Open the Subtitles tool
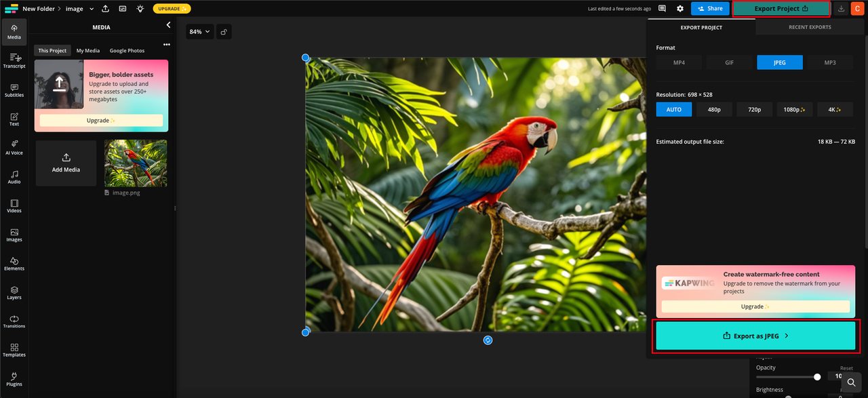The width and height of the screenshot is (868, 398). point(14,90)
